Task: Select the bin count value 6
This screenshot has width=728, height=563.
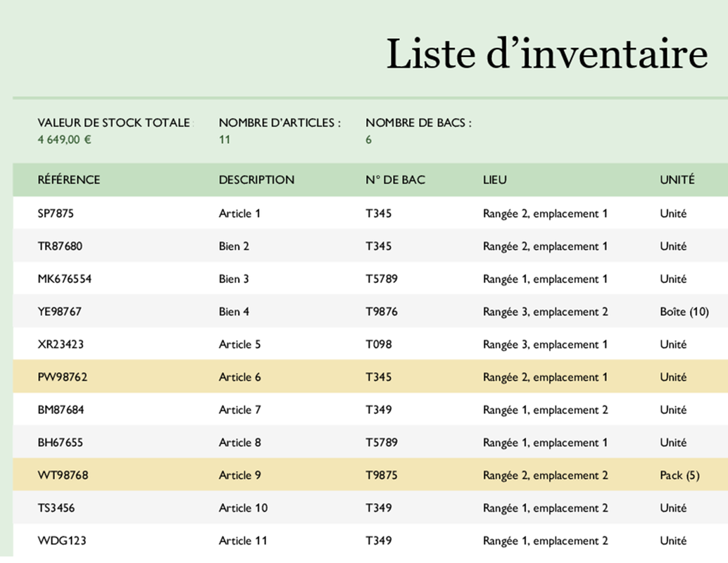Action: click(369, 139)
